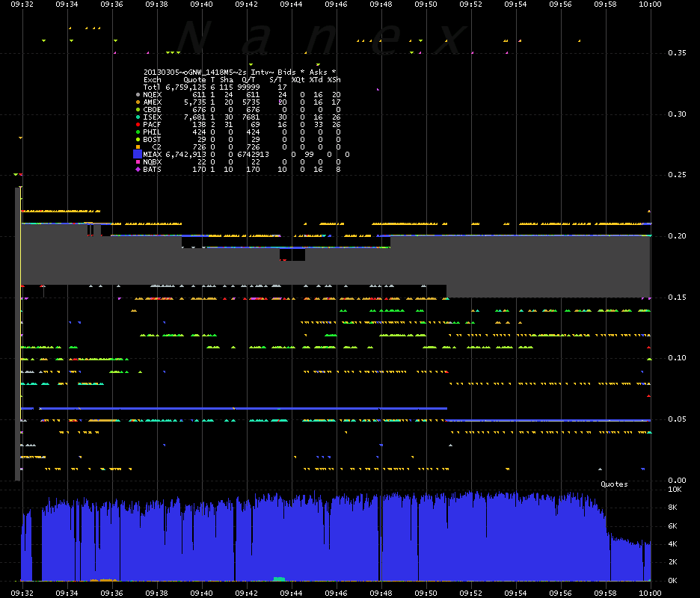
Task: Select the 0.20 price axis label
Action: (677, 235)
